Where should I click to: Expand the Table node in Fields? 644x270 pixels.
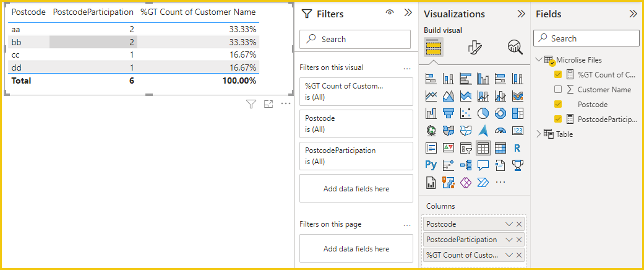[539, 134]
